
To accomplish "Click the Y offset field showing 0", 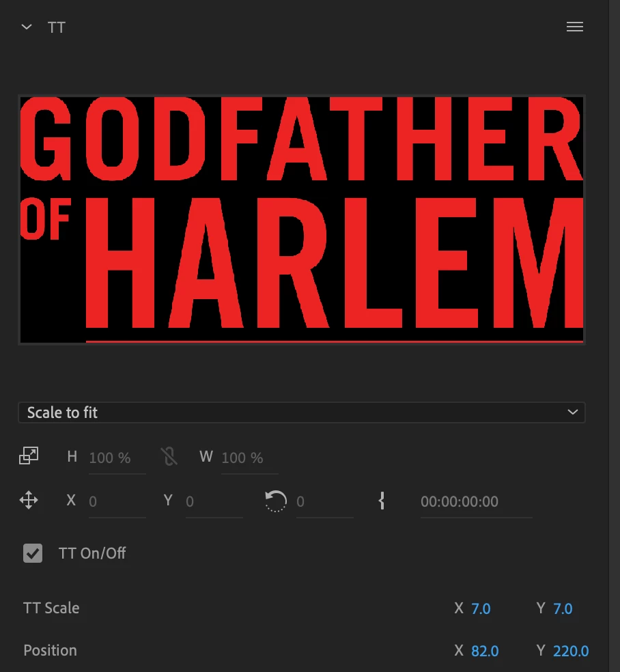I will (x=214, y=501).
